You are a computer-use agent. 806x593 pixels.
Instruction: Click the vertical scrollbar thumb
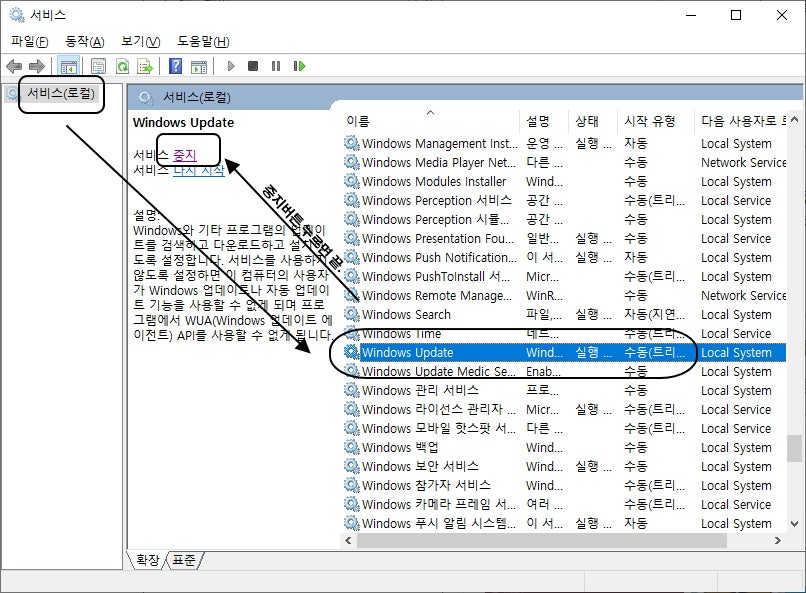[794, 449]
